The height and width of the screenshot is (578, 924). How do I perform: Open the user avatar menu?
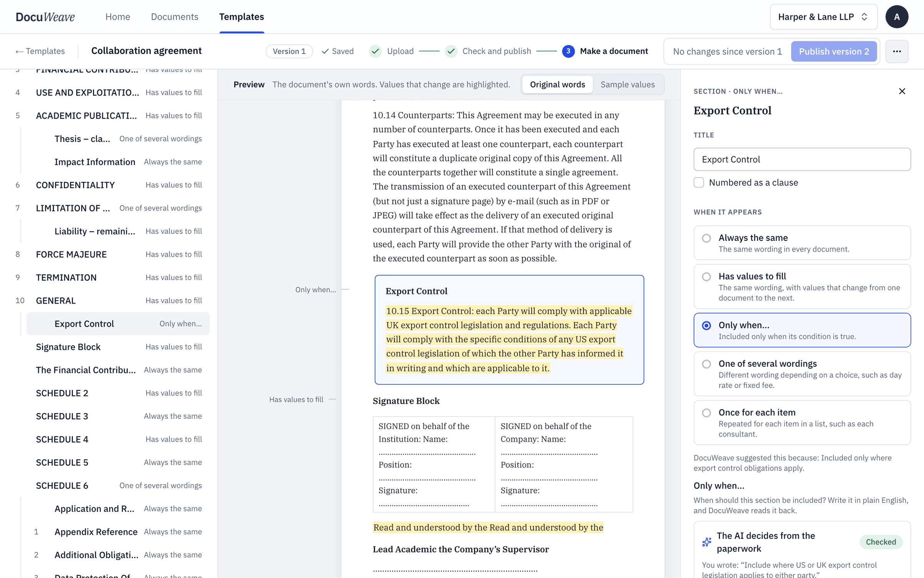tap(897, 17)
